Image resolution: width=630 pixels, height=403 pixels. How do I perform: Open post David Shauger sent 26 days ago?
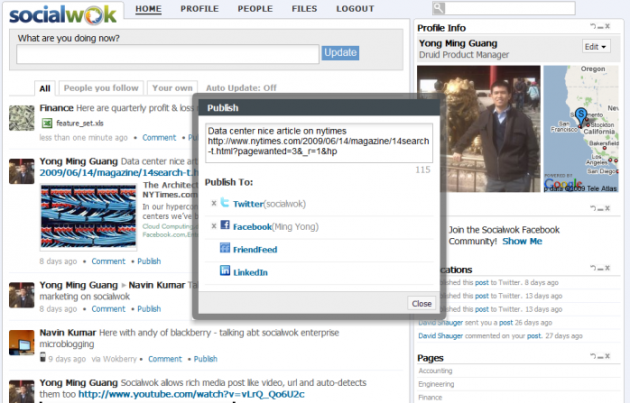(506, 323)
